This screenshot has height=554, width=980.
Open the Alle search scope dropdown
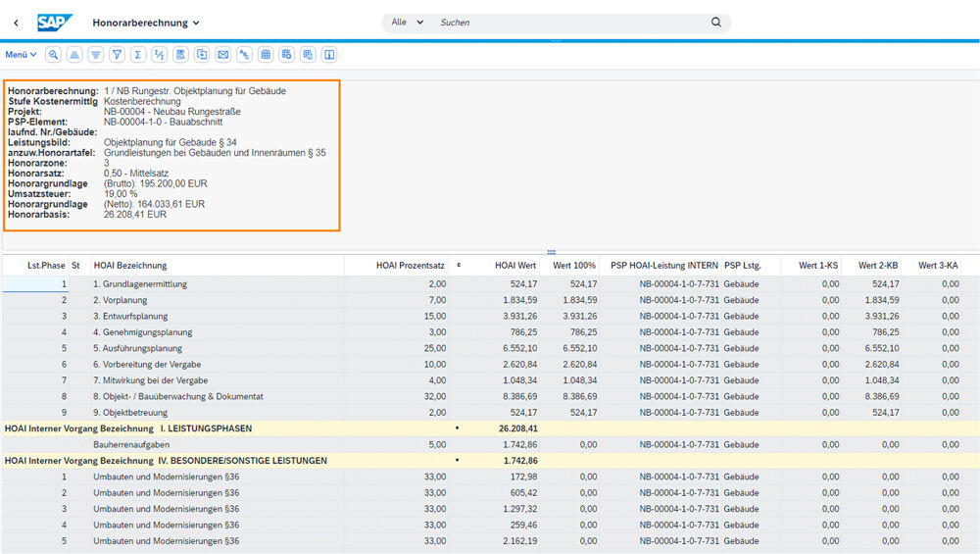tap(407, 22)
